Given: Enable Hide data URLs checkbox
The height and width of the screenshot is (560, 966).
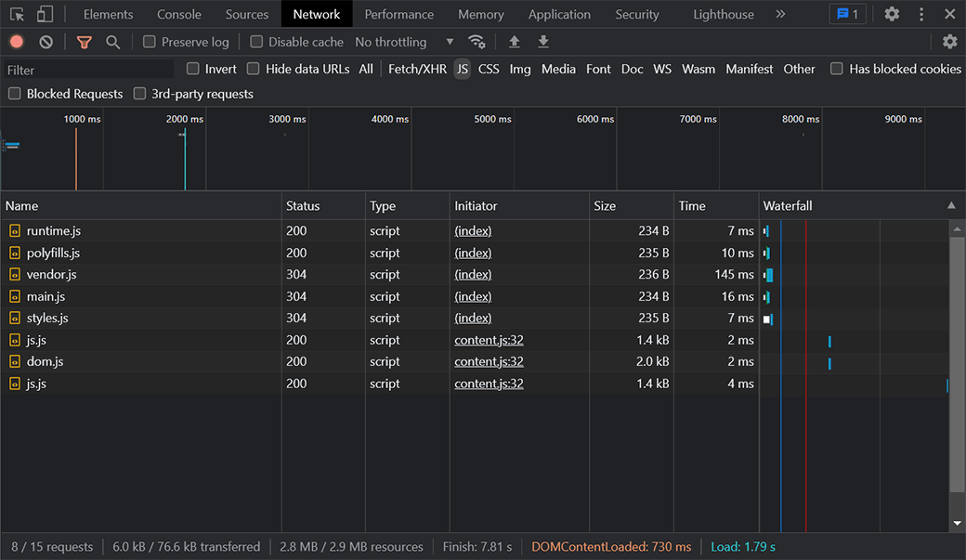Looking at the screenshot, I should pyautogui.click(x=254, y=69).
